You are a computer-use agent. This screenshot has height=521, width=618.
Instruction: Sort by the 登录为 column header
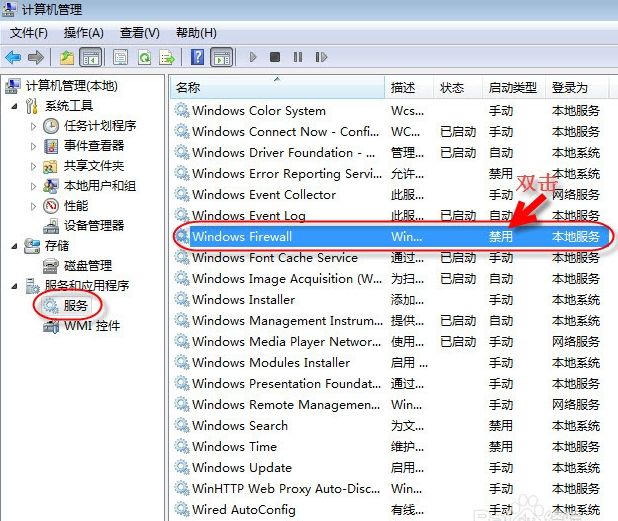pos(576,87)
